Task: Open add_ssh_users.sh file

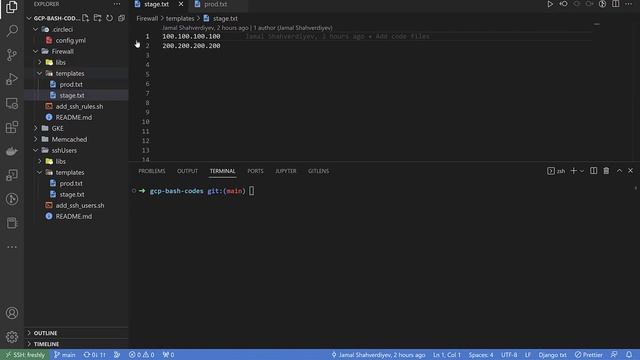Action: [x=80, y=205]
